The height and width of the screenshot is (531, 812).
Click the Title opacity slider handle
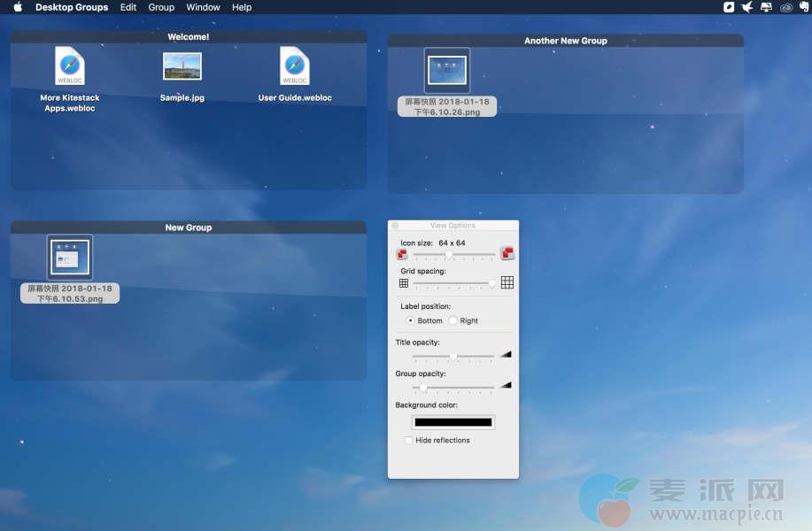click(453, 356)
